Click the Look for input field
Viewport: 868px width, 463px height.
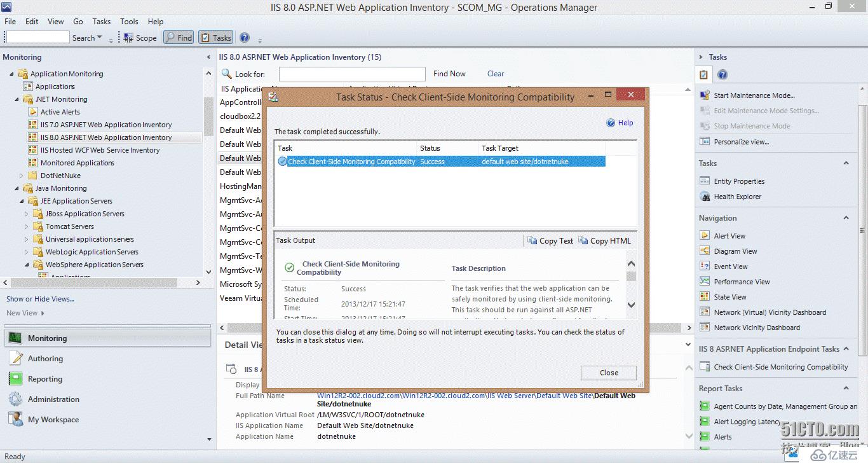click(352, 74)
